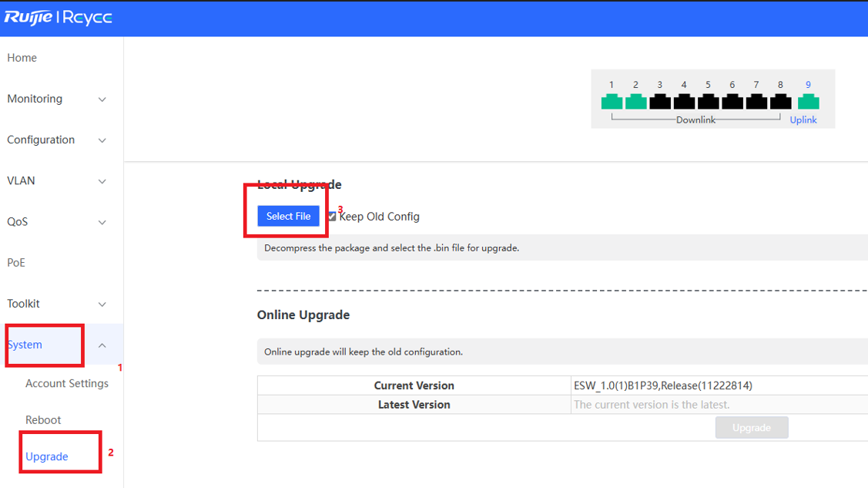868x488 pixels.
Task: Select port 5 icon on switch panel
Action: tap(708, 101)
